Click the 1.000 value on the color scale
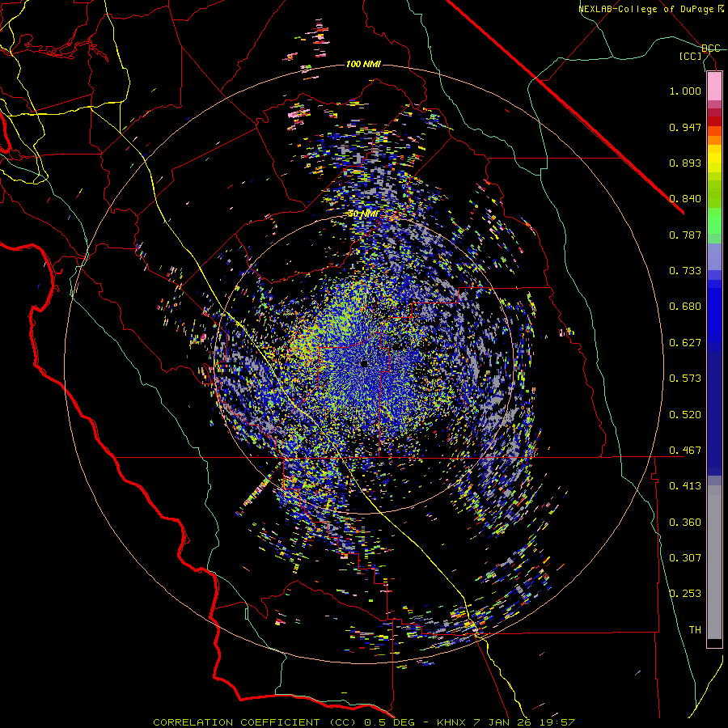 pyautogui.click(x=685, y=91)
